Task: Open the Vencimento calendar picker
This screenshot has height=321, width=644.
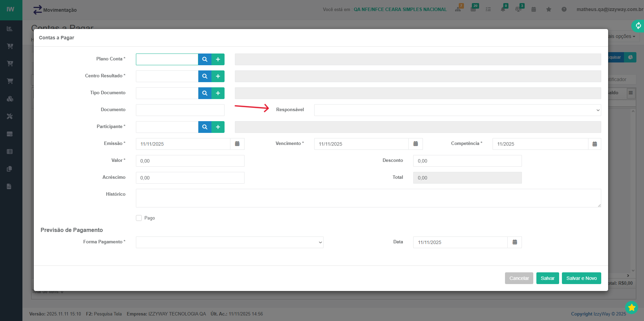Action: (416, 144)
